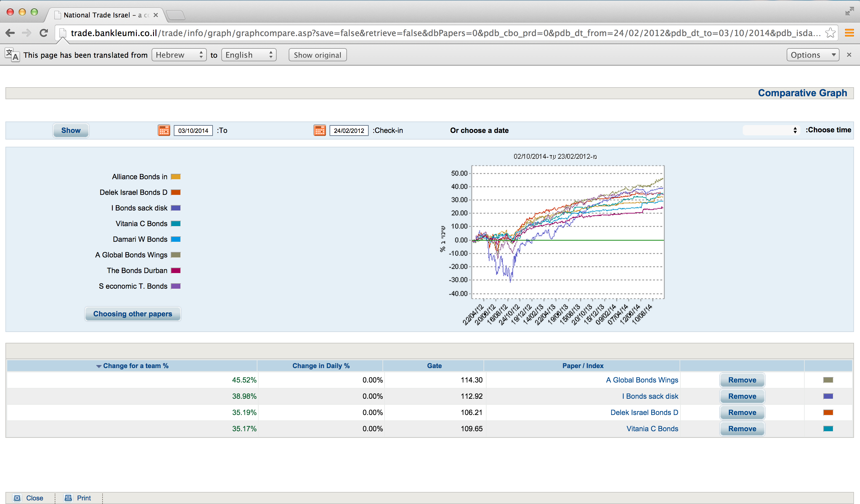Image resolution: width=860 pixels, height=504 pixels.
Task: Click the To date field 03/10/2014
Action: [193, 130]
